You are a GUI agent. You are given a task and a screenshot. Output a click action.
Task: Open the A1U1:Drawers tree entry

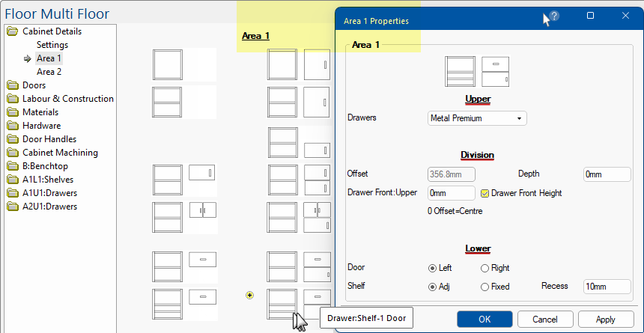(x=49, y=193)
